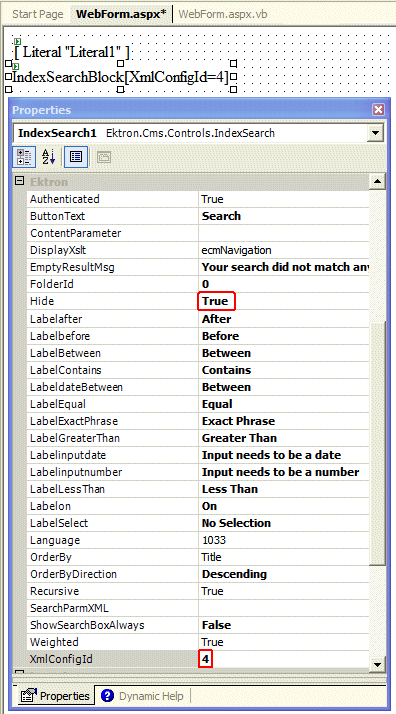The height and width of the screenshot is (714, 396).
Task: Click the OrderBy value Title
Action: tap(211, 557)
